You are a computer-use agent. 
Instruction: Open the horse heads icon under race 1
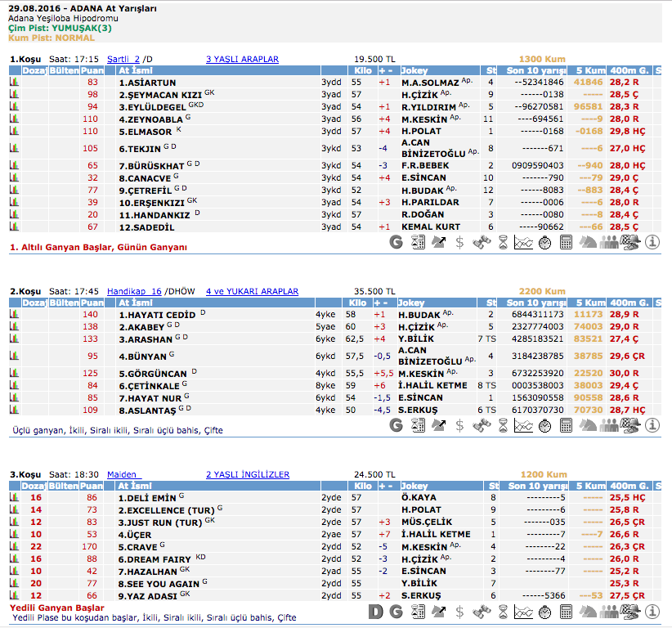[588, 242]
